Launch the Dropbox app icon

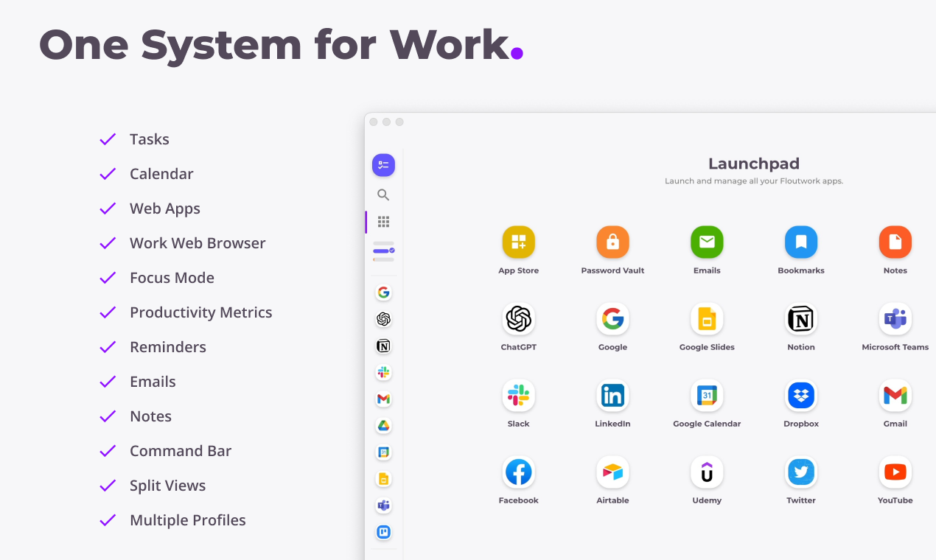tap(801, 396)
